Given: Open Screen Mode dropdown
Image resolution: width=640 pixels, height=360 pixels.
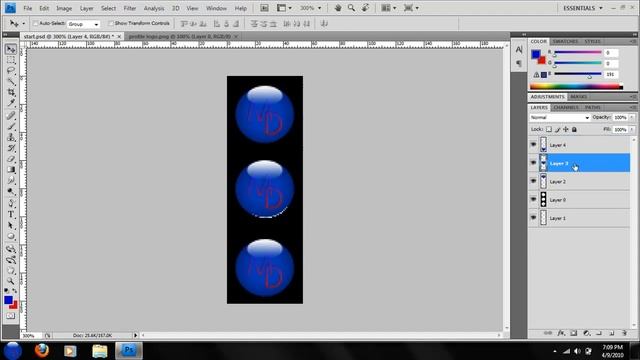Looking at the screenshot, I should 411,8.
